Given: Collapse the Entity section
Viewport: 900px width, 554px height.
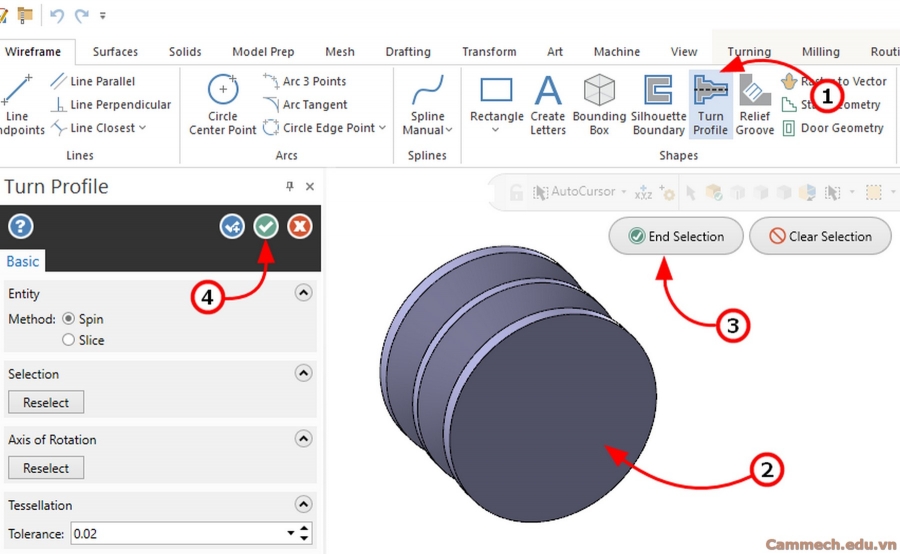Looking at the screenshot, I should [304, 293].
